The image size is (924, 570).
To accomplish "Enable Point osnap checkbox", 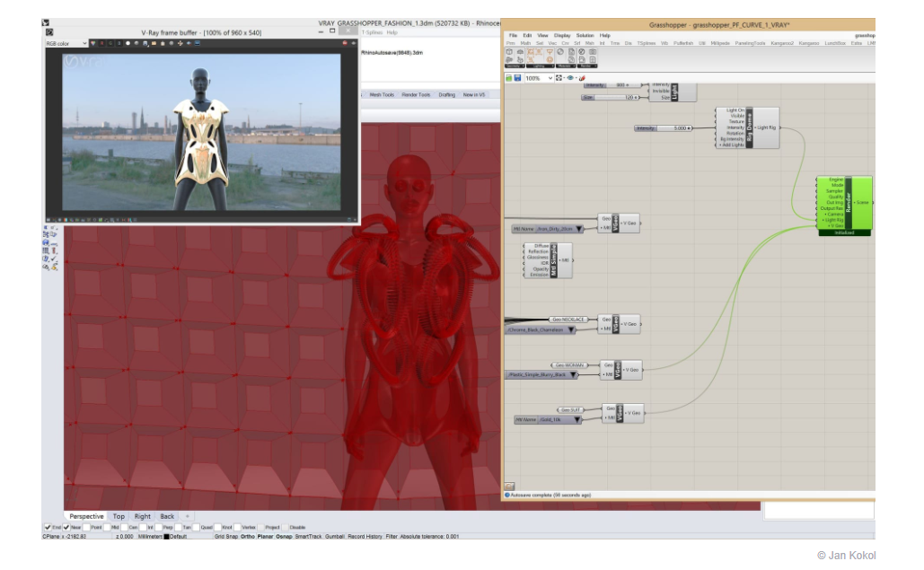I will tap(86, 527).
